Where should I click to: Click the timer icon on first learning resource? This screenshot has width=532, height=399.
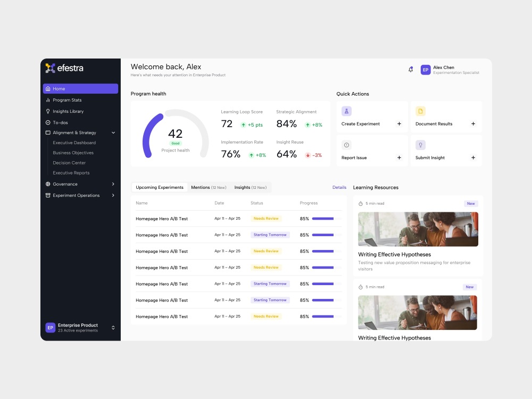pyautogui.click(x=361, y=204)
